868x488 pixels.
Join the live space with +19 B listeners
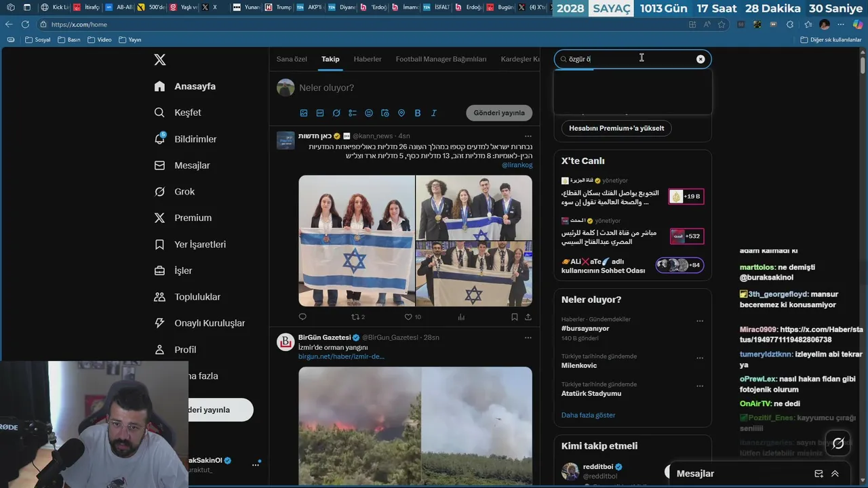(x=686, y=197)
